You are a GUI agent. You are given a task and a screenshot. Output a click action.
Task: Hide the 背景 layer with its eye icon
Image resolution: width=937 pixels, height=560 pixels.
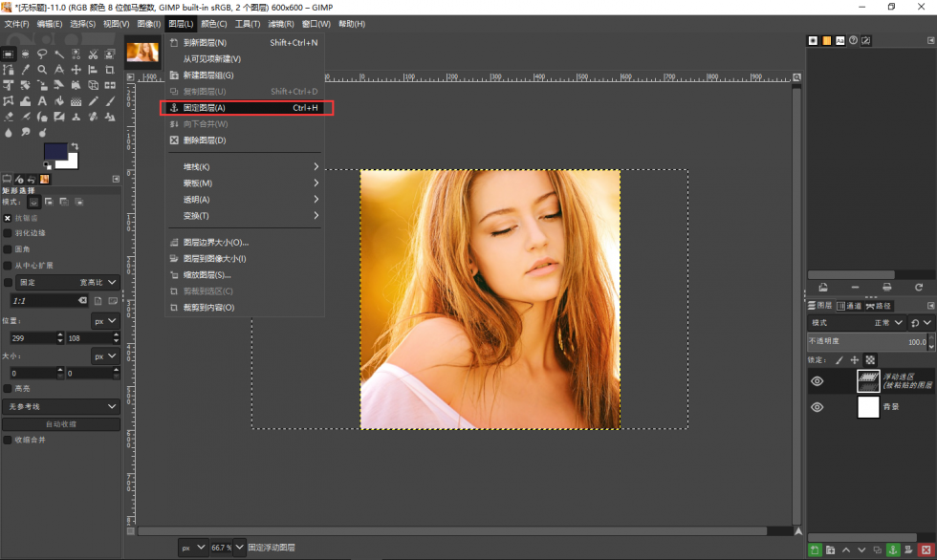click(x=817, y=406)
